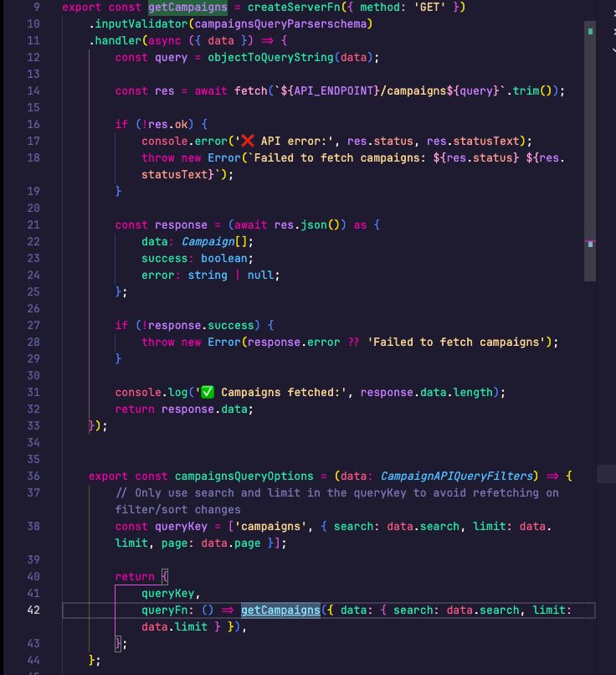This screenshot has height=675, width=616.
Task: Click the handler method on line 11
Action: tap(118, 40)
